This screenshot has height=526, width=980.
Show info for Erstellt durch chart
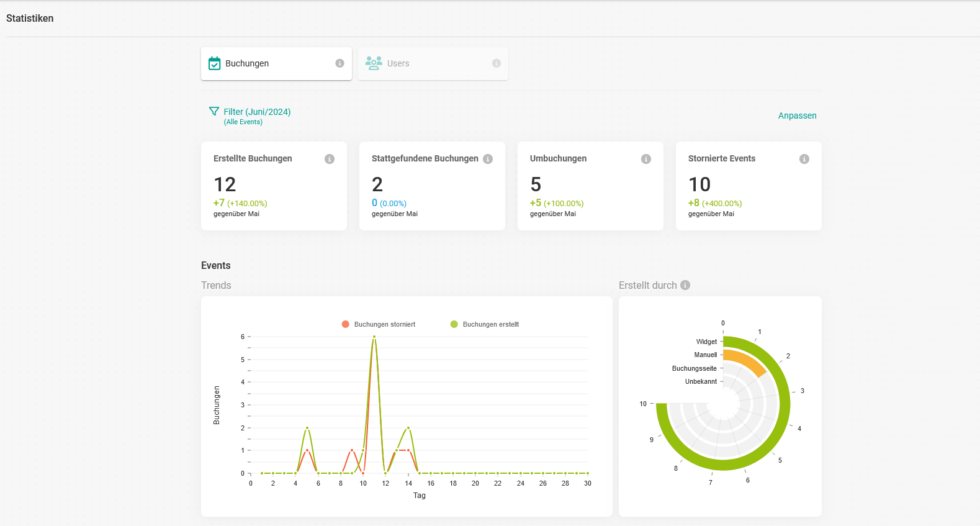coord(685,285)
